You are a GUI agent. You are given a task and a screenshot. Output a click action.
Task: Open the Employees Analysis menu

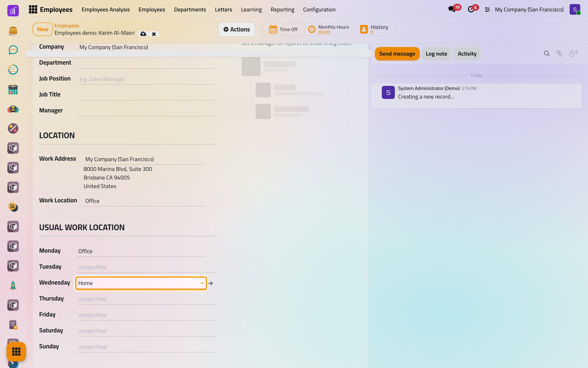click(106, 10)
